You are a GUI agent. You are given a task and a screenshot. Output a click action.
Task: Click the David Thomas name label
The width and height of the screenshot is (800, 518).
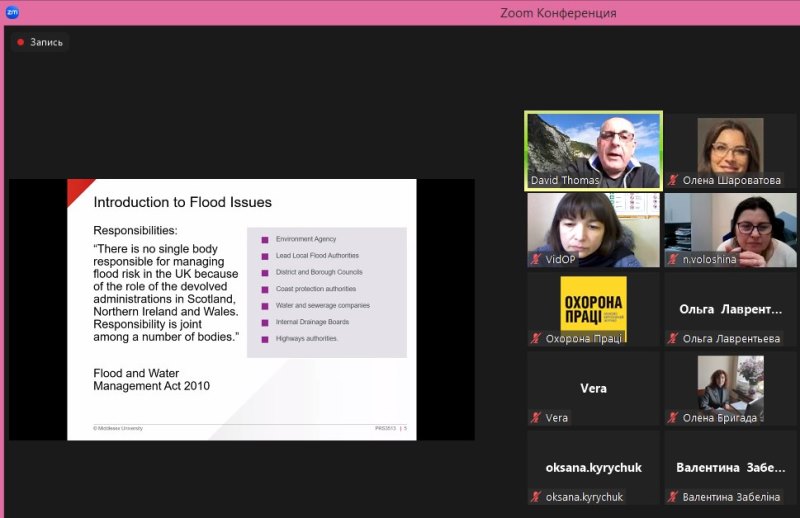pos(565,180)
